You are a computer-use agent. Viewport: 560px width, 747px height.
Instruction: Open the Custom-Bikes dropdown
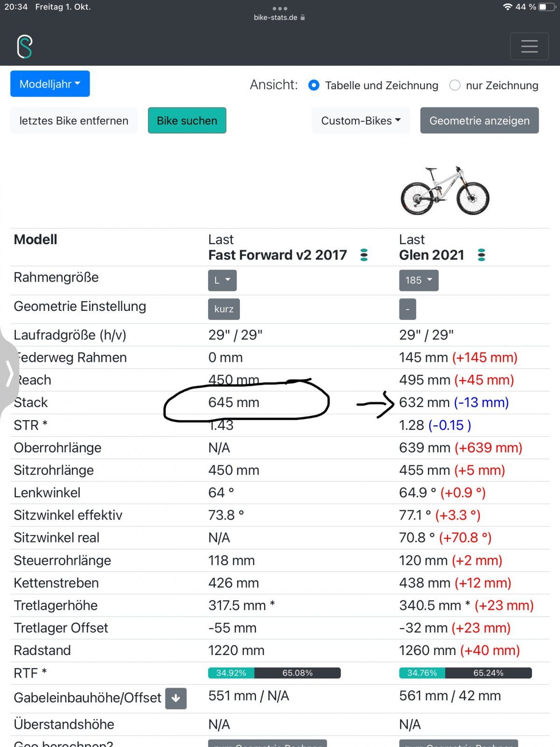(361, 120)
